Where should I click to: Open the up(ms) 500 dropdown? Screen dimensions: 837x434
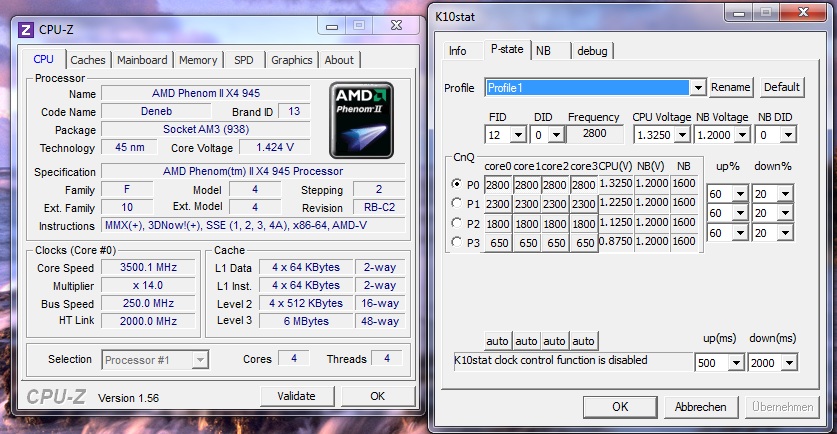(736, 363)
